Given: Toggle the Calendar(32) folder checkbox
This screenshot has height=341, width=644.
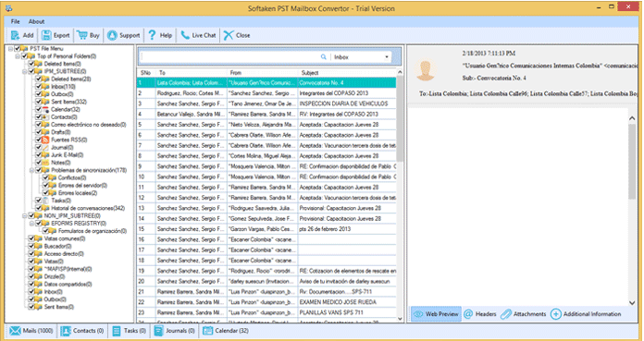Looking at the screenshot, I should [39, 110].
